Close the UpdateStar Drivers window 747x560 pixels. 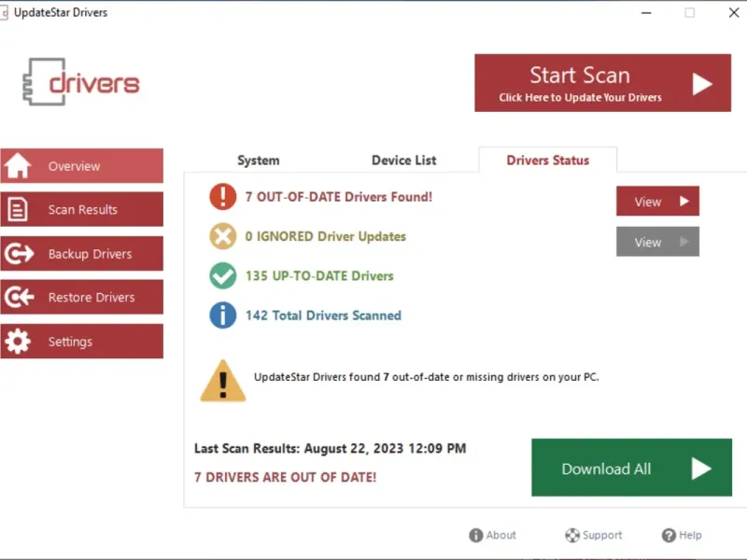734,13
